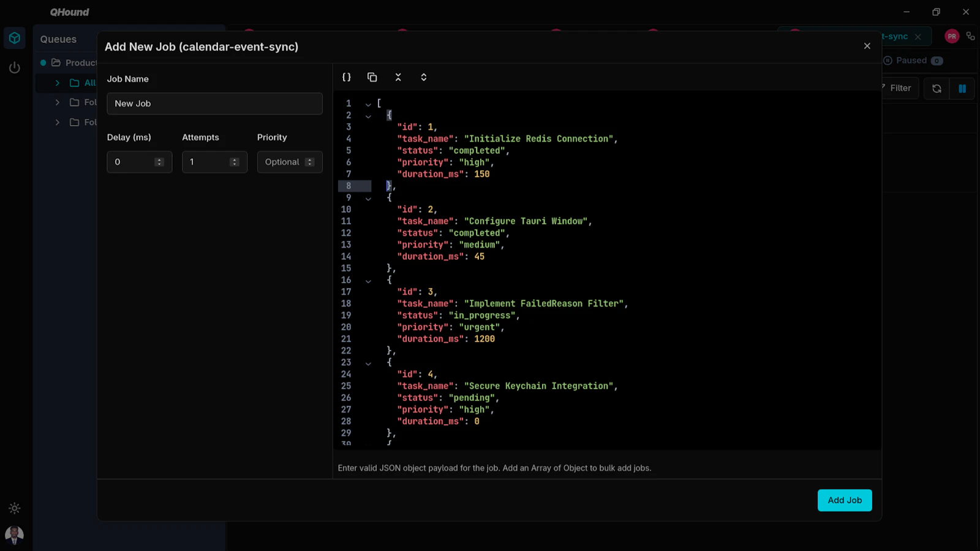Collapse the fold arrow on line 16
Image resolution: width=980 pixels, height=551 pixels.
[x=368, y=281]
